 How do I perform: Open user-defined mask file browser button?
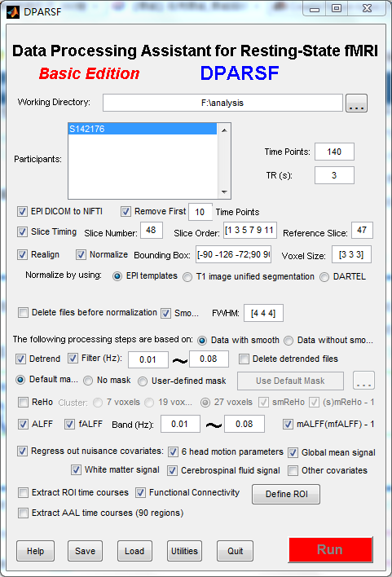point(363,381)
